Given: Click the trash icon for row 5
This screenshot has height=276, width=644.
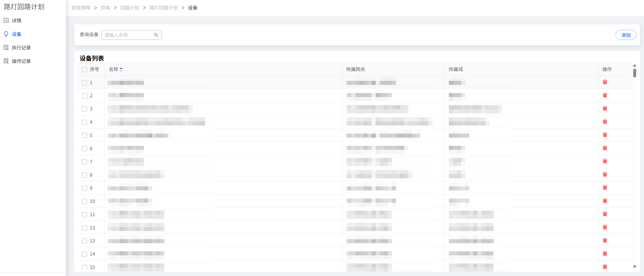Looking at the screenshot, I should coord(605,135).
